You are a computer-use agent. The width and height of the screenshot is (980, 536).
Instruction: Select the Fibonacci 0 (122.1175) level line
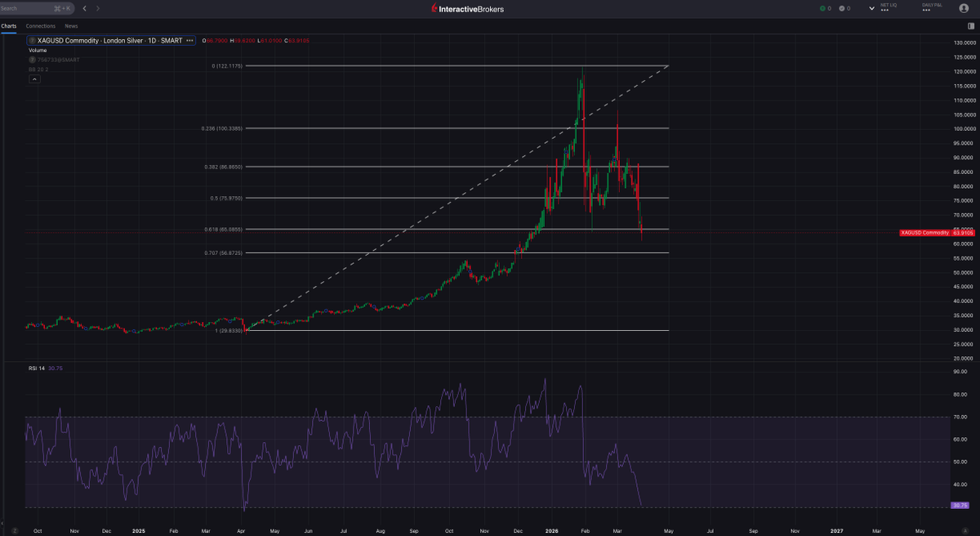(x=457, y=65)
